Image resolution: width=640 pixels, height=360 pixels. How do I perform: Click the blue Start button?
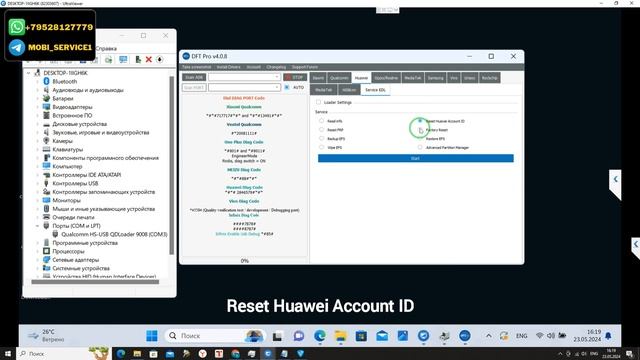[416, 158]
